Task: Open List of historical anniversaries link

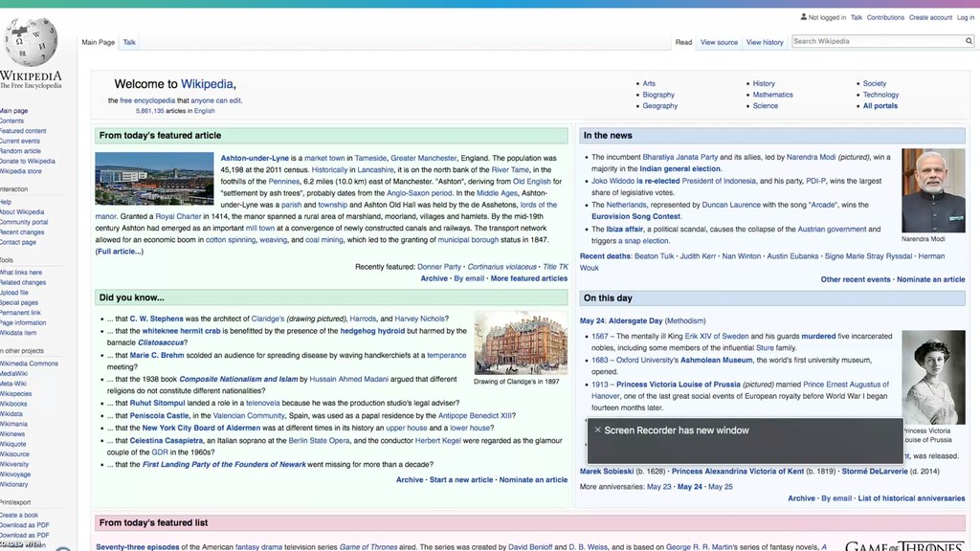Action: (911, 498)
